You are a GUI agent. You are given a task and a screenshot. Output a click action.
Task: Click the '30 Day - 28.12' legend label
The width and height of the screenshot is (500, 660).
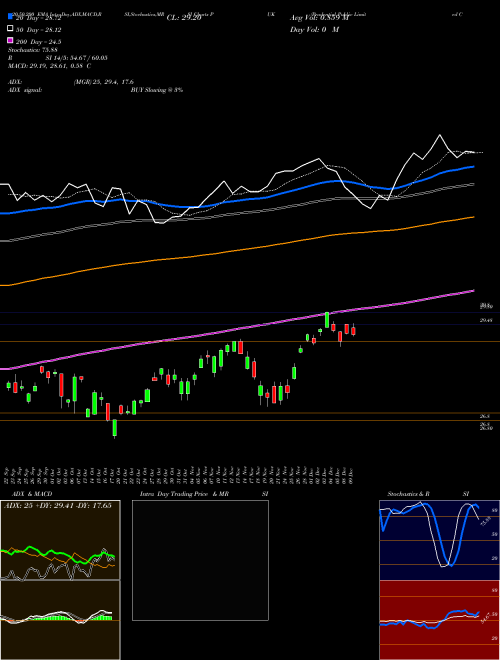point(38,29)
